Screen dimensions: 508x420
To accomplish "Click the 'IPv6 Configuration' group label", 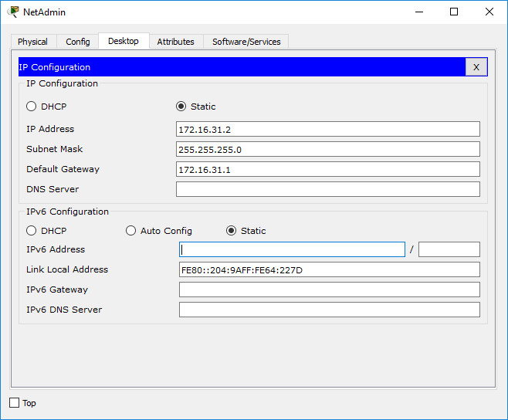I will pyautogui.click(x=67, y=212).
